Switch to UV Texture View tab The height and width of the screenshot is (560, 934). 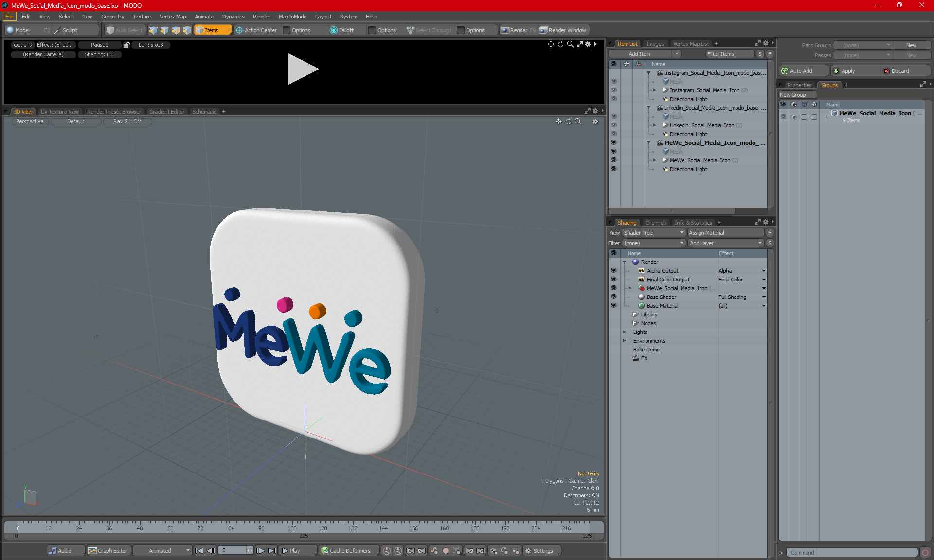60,112
